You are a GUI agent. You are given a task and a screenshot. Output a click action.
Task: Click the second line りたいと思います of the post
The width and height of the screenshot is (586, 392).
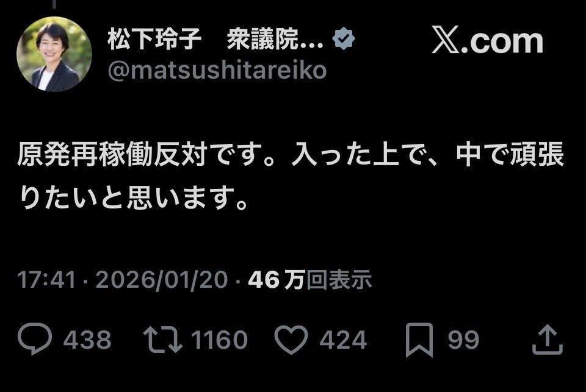coord(132,198)
